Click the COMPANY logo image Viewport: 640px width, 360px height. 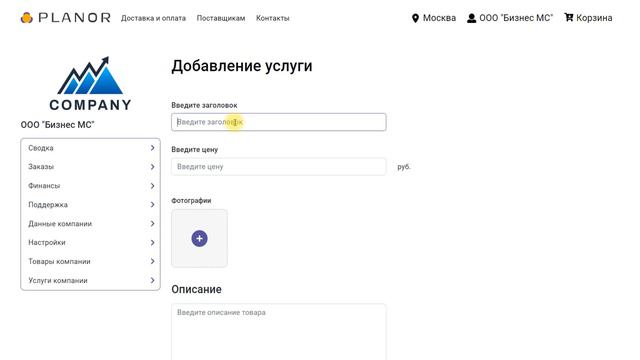tap(90, 84)
